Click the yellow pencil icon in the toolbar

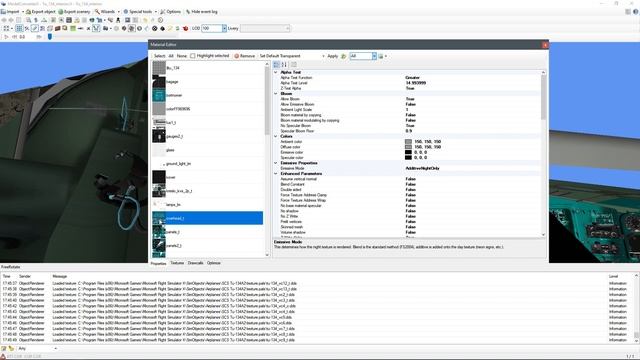click(x=170, y=29)
